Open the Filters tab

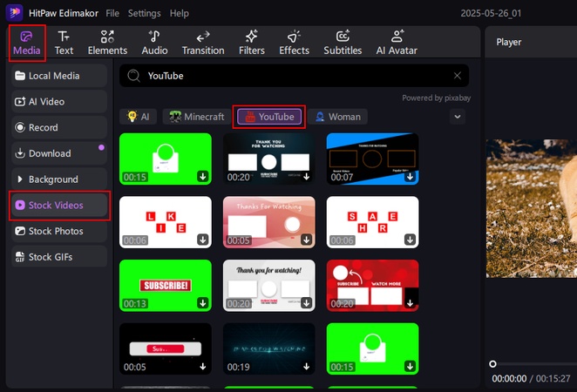pyautogui.click(x=252, y=43)
